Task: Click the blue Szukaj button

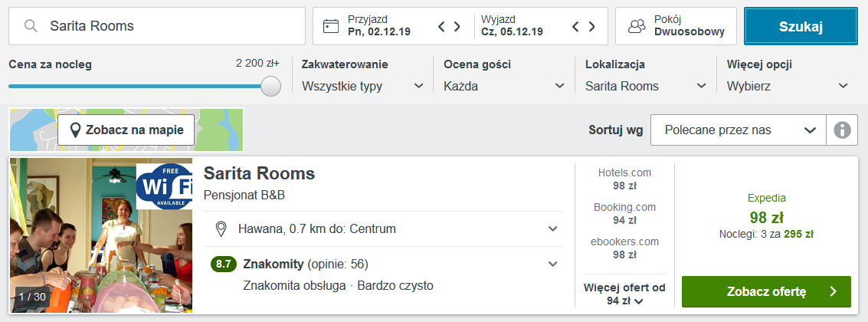Action: point(801,26)
